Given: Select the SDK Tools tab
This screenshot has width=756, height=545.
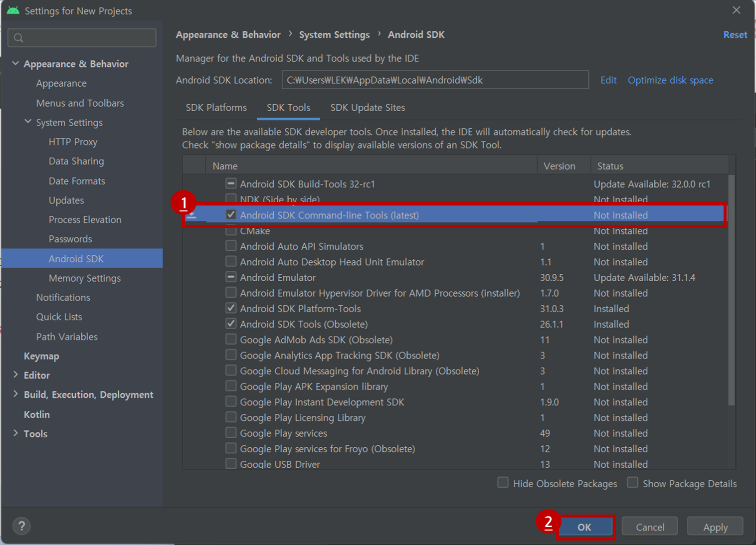Looking at the screenshot, I should click(x=288, y=108).
